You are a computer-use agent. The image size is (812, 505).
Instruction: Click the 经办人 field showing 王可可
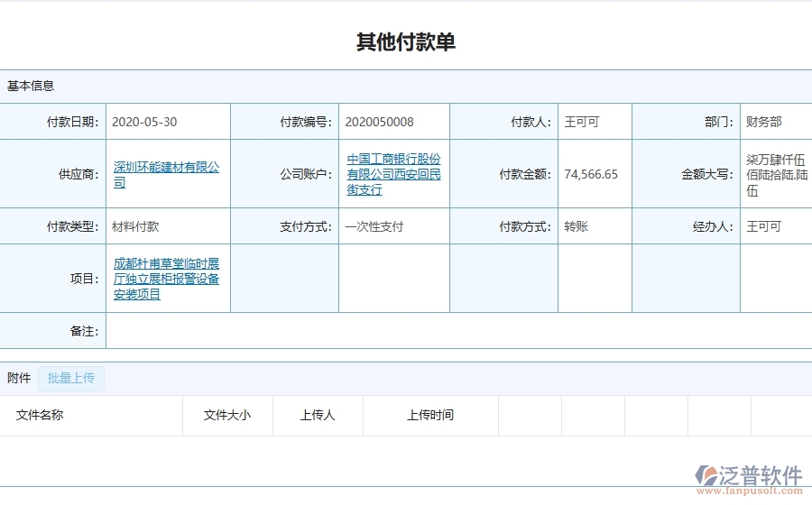coord(763,226)
